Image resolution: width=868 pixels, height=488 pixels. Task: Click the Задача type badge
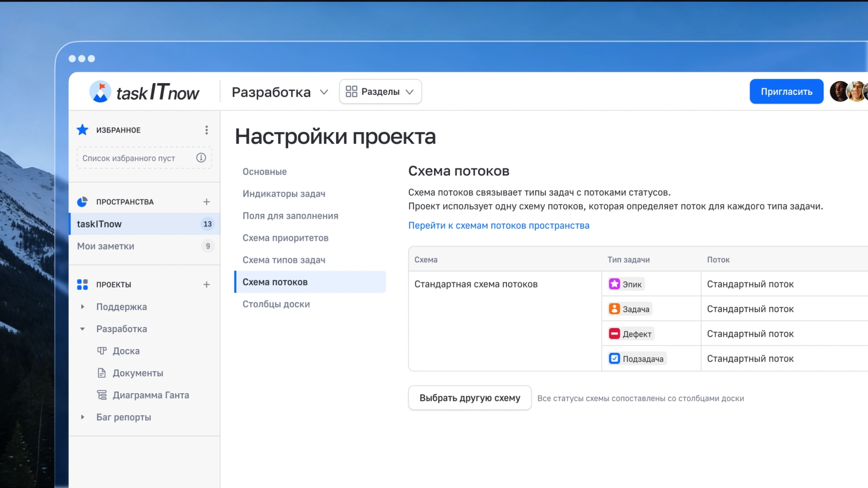629,309
